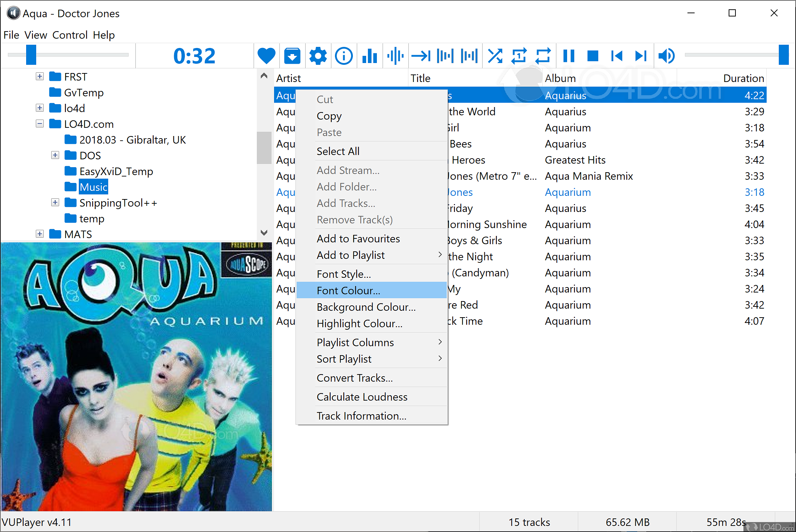Mute audio using the speaker icon
Viewport: 796px width, 532px height.
coord(666,55)
